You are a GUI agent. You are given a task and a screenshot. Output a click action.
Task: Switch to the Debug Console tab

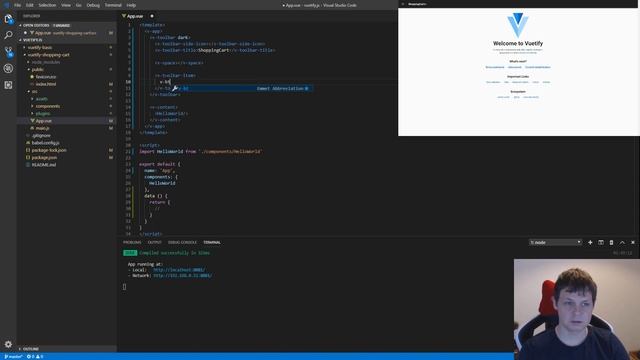[182, 242]
